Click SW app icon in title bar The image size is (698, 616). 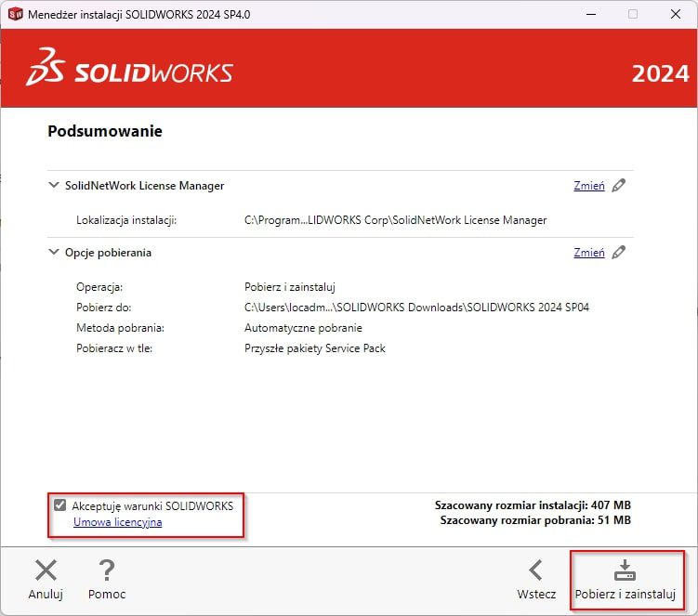click(x=16, y=14)
